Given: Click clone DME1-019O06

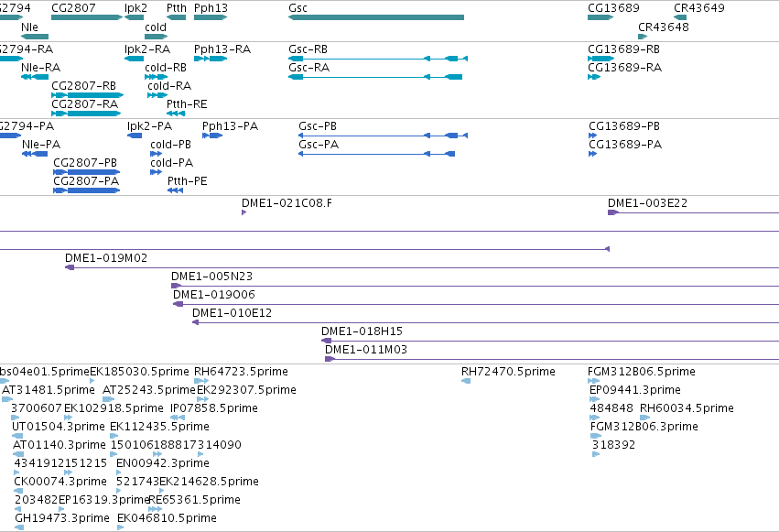Looking at the screenshot, I should click(213, 295).
